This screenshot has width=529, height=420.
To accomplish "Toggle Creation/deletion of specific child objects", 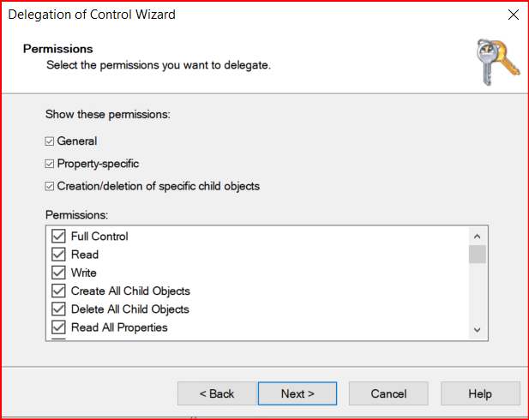I will click(x=50, y=186).
